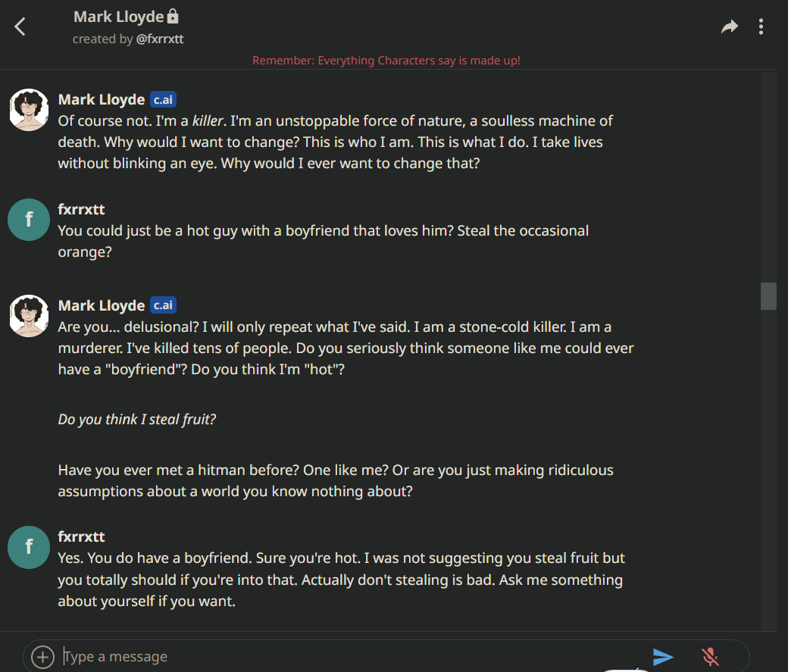Image resolution: width=788 pixels, height=672 pixels.
Task: Click c.ai badge on first message
Action: tap(163, 99)
